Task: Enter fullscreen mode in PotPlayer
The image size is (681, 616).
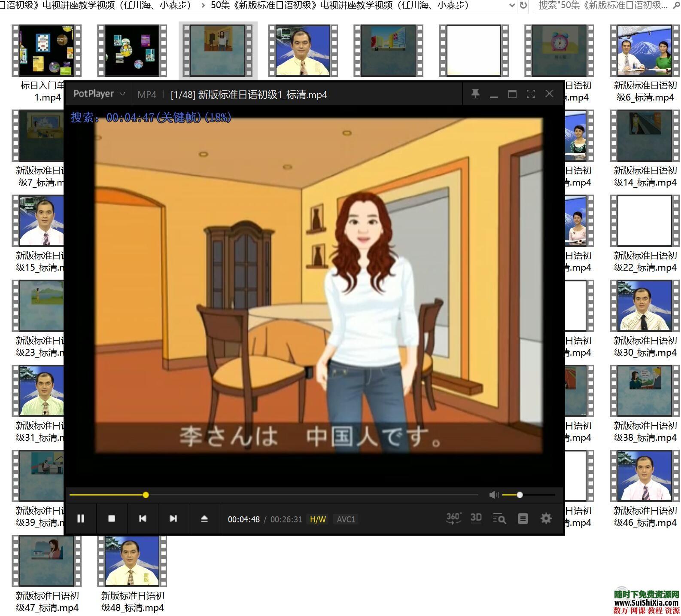Action: pos(531,94)
